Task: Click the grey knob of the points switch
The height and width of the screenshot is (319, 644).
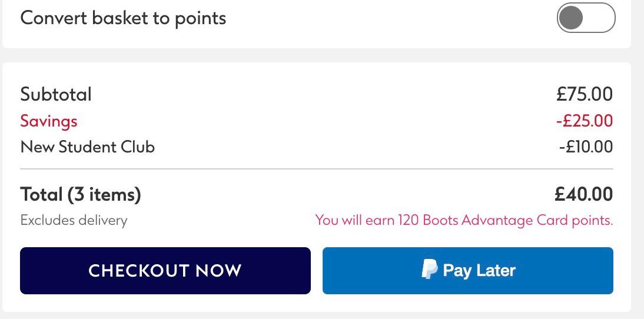Action: click(571, 18)
